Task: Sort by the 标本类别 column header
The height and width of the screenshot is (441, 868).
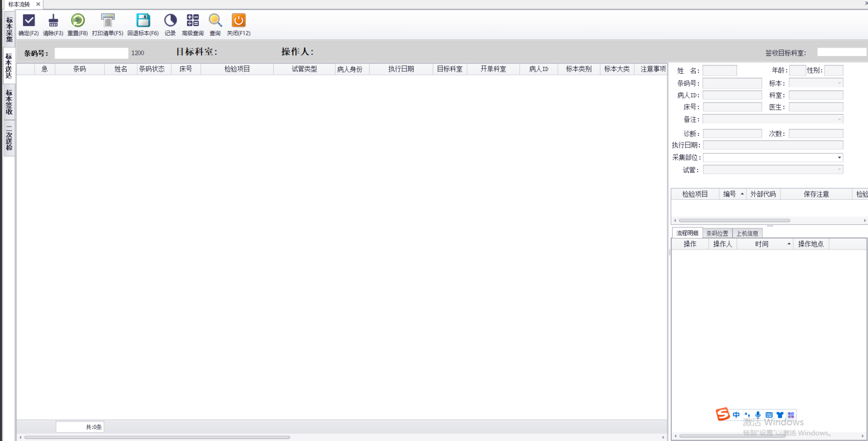Action: [578, 69]
